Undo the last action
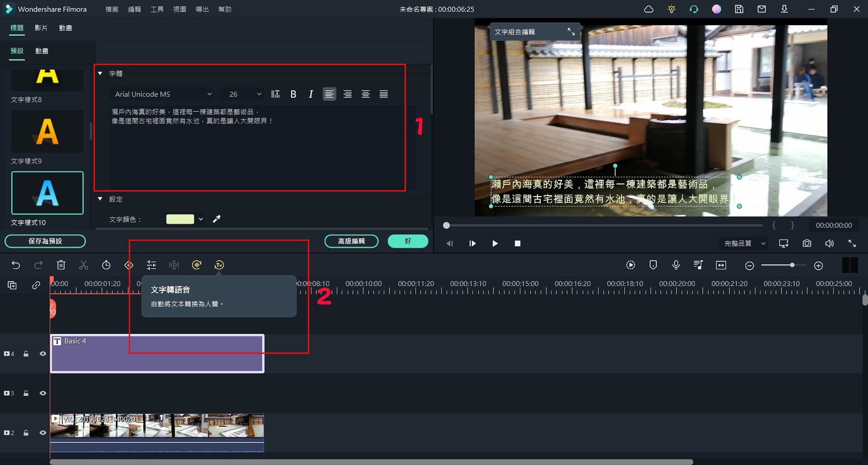Viewport: 868px width, 465px height. (16, 265)
